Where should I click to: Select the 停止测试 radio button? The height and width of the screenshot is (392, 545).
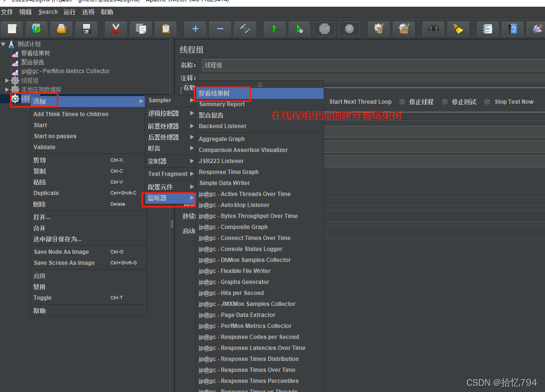pyautogui.click(x=445, y=102)
